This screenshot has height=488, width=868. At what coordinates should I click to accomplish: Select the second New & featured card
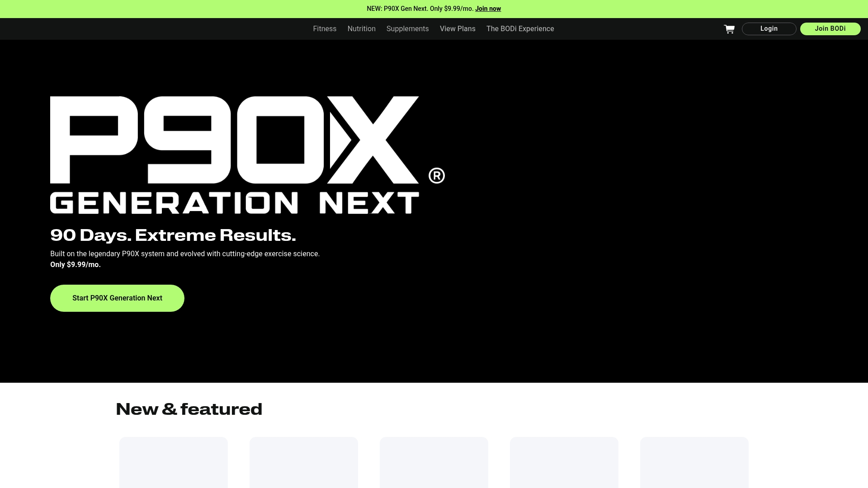click(303, 462)
